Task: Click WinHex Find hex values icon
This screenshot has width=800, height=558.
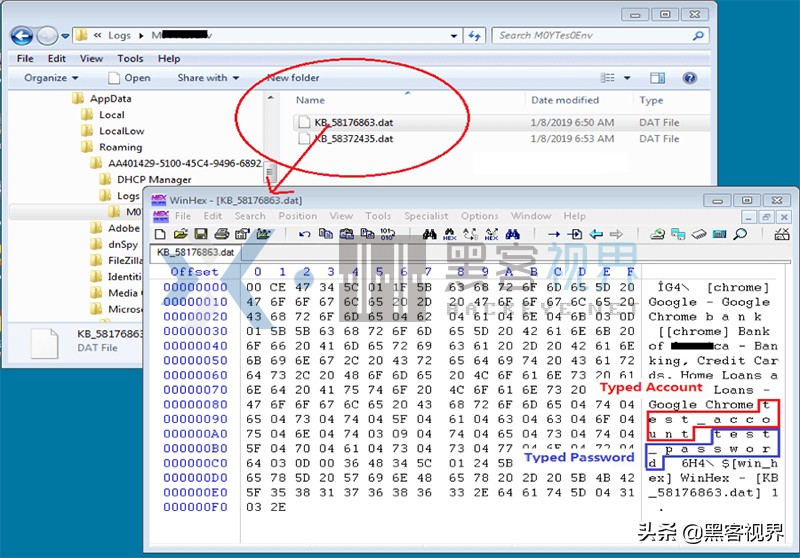Action: click(449, 234)
